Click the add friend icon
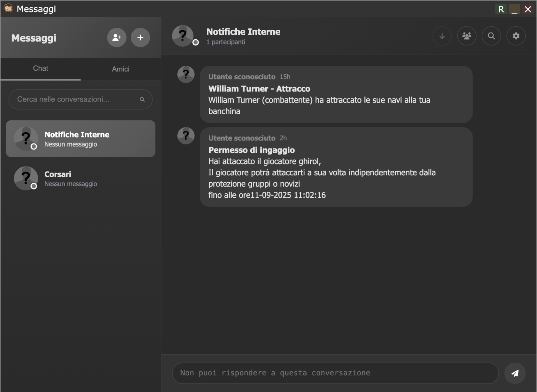The width and height of the screenshot is (537, 392). click(117, 38)
